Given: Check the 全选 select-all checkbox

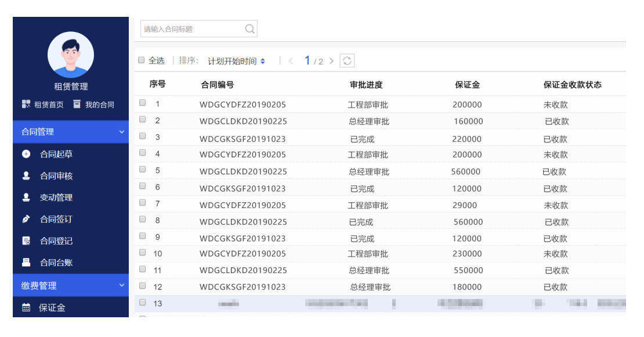Looking at the screenshot, I should coord(142,60).
